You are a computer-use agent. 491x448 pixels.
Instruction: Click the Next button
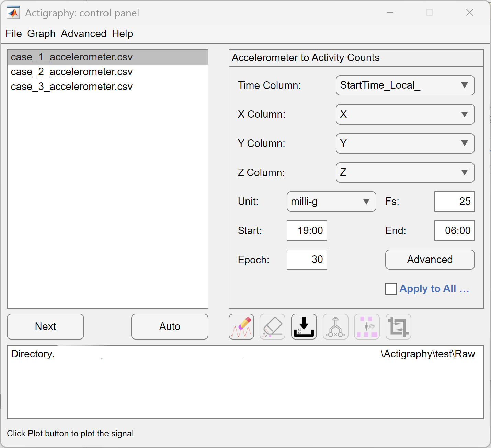click(45, 326)
